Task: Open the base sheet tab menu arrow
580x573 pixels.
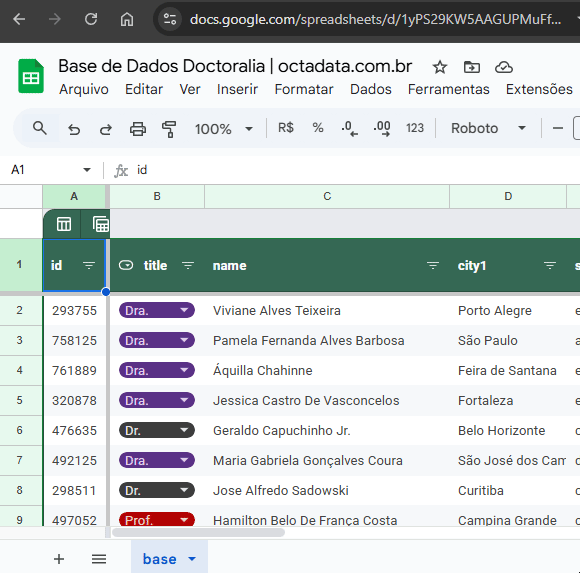Action: (192, 559)
